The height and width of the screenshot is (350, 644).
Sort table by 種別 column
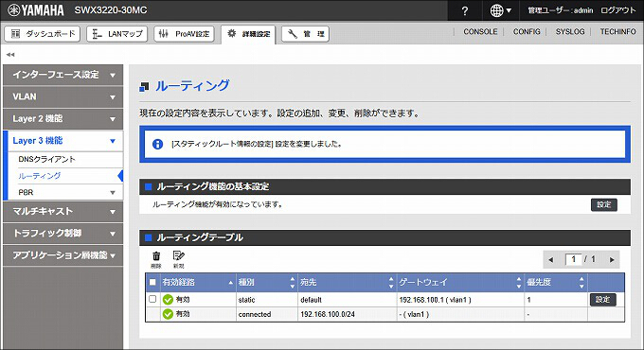click(266, 282)
